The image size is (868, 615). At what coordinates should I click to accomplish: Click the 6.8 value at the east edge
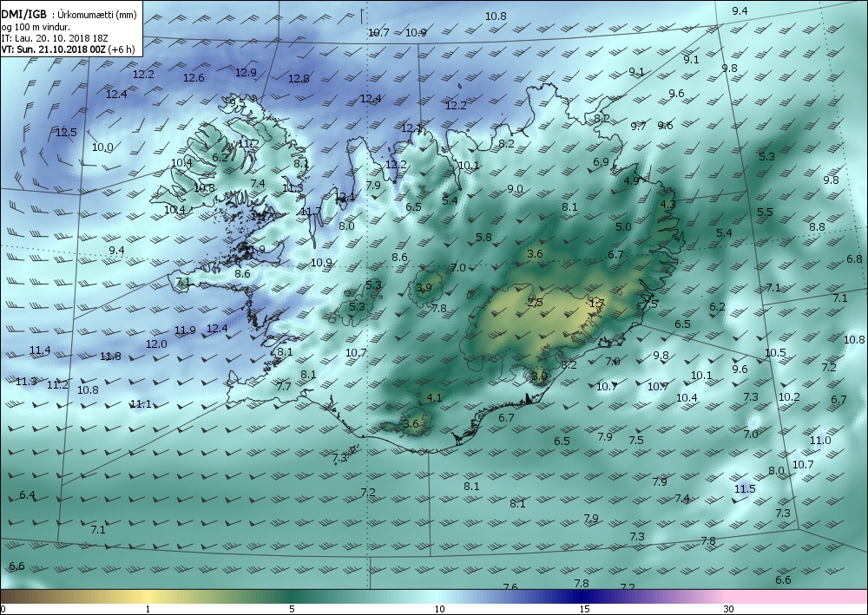click(854, 258)
